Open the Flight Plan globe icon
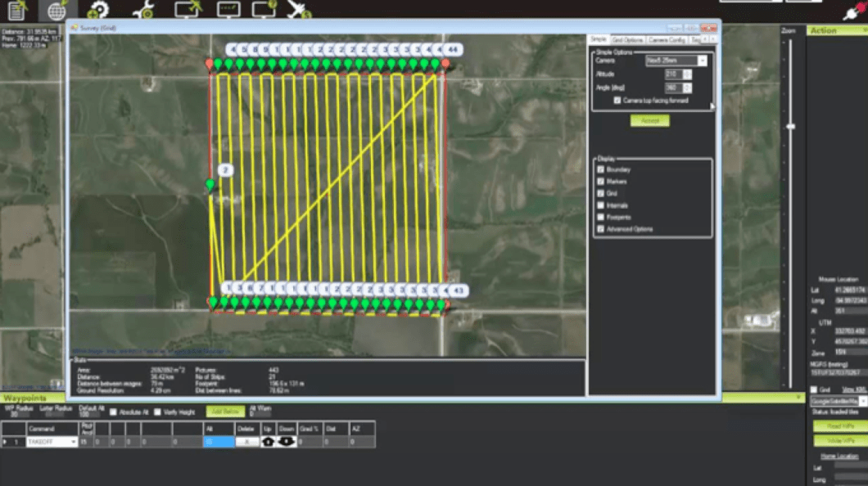868x486 pixels. 58,11
